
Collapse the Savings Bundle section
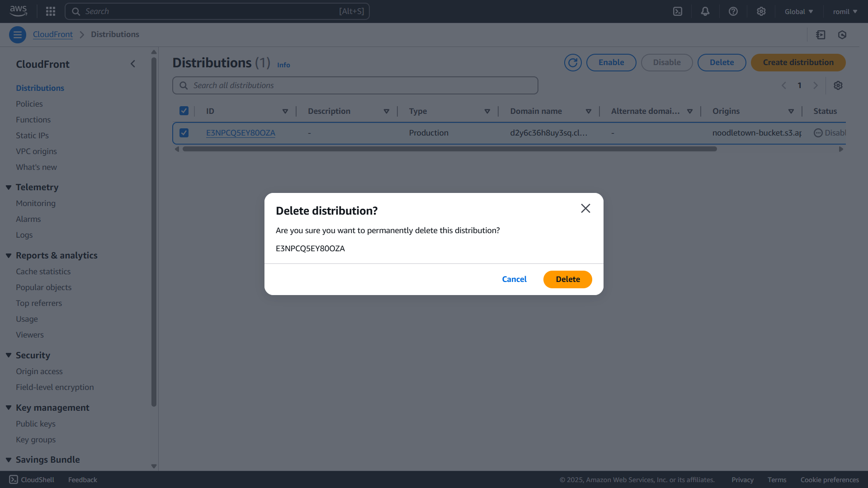pos(9,460)
